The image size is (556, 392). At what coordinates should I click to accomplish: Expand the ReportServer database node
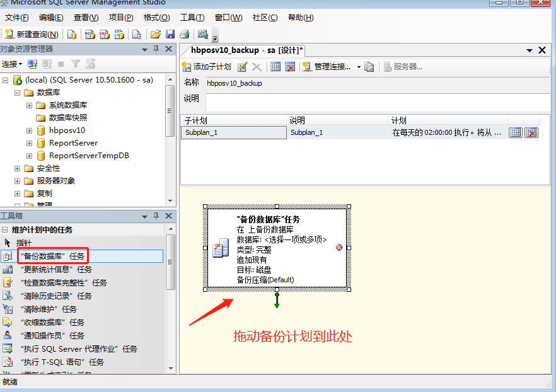pos(29,143)
